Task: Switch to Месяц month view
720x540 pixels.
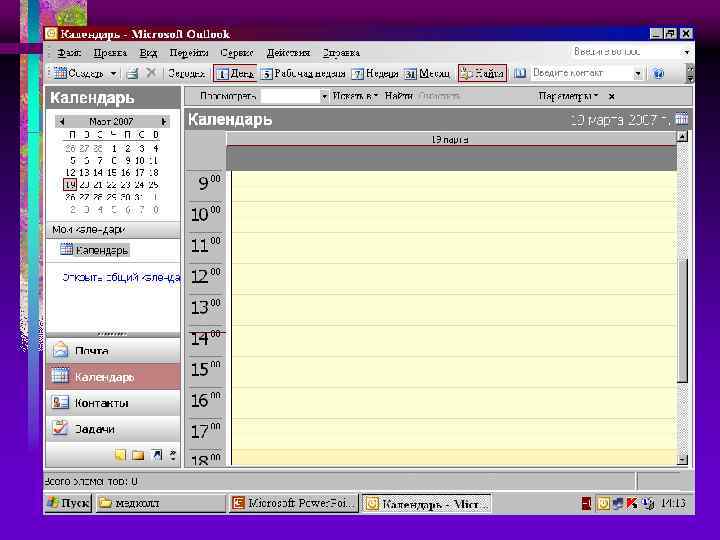Action: pyautogui.click(x=428, y=73)
